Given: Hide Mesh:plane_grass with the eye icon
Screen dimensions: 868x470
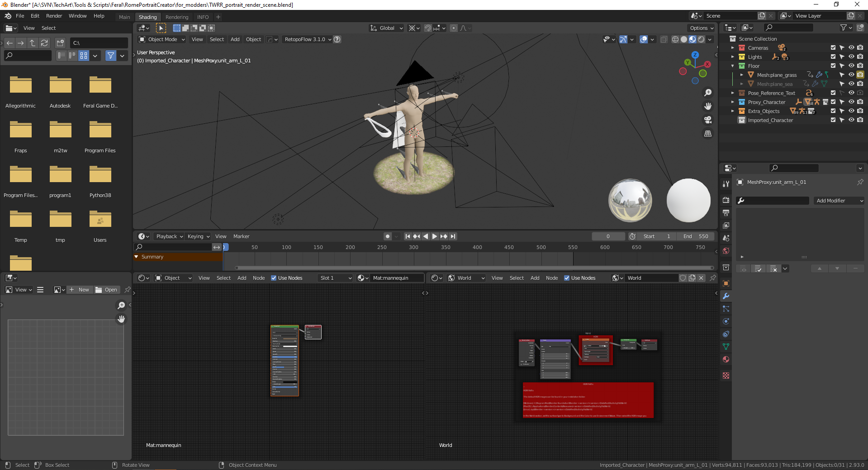Looking at the screenshot, I should (x=851, y=75).
